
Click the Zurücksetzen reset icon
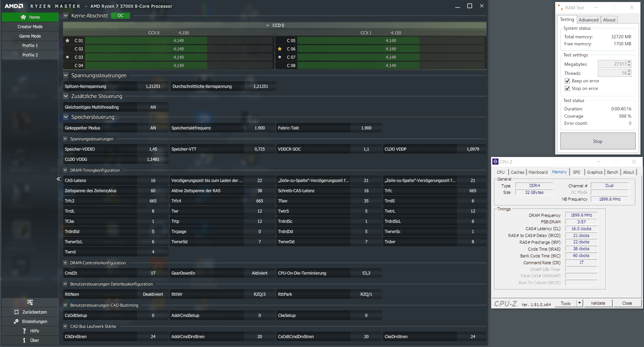17,312
